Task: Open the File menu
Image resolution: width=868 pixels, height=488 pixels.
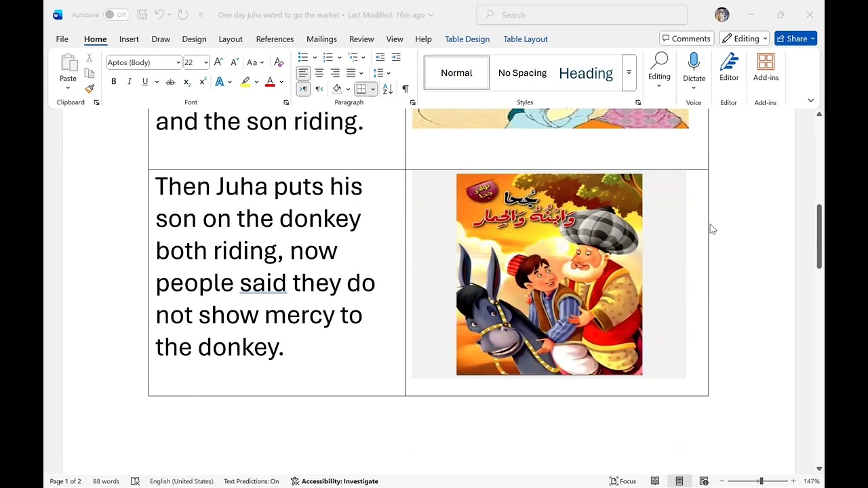Action: [x=62, y=39]
